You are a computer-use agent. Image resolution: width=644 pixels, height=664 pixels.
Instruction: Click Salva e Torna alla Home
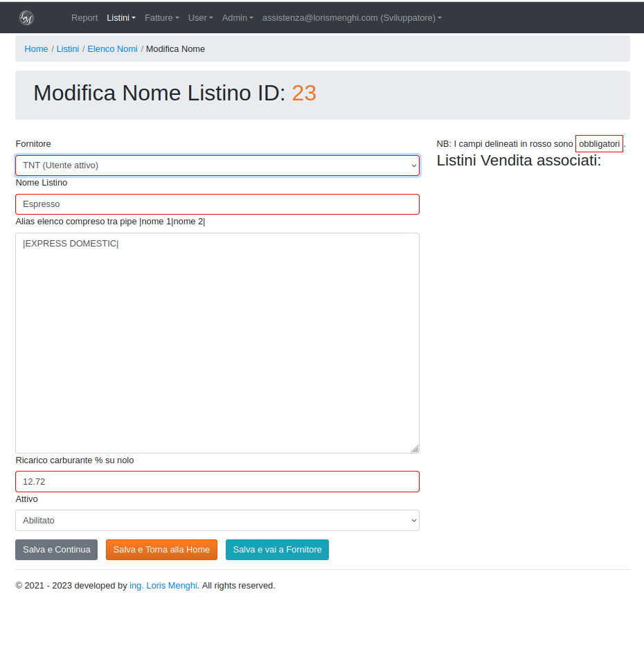tap(161, 550)
